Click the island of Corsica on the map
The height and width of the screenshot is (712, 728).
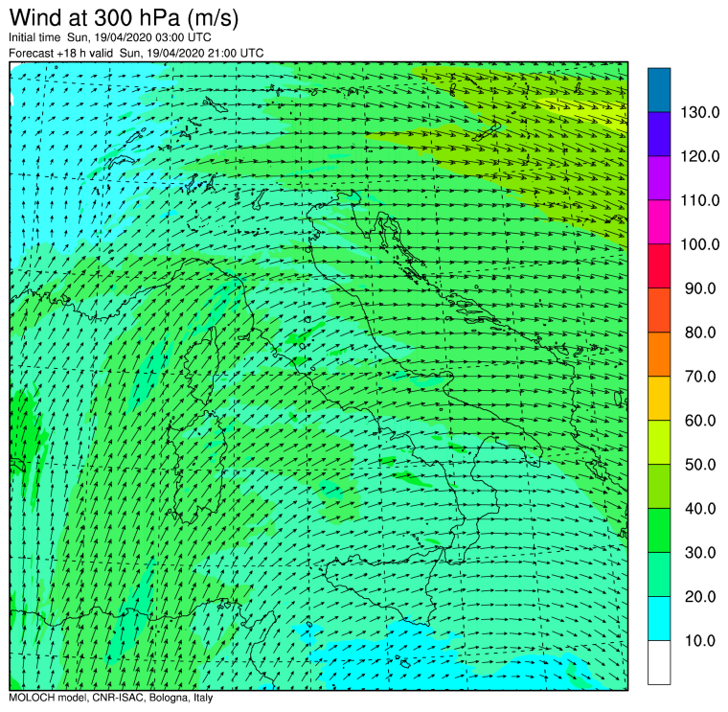[x=201, y=367]
